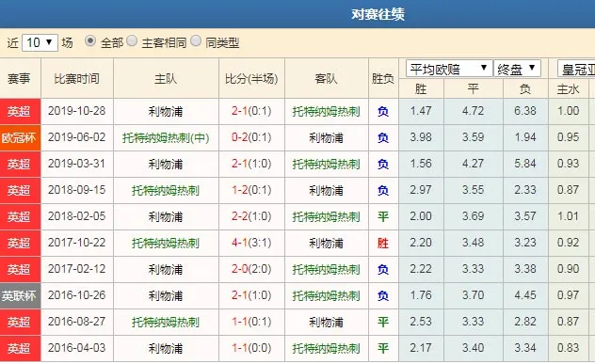The height and width of the screenshot is (364, 595).
Task: Open the 2-1(0:1) score on 2019-10-28
Action: [251, 111]
